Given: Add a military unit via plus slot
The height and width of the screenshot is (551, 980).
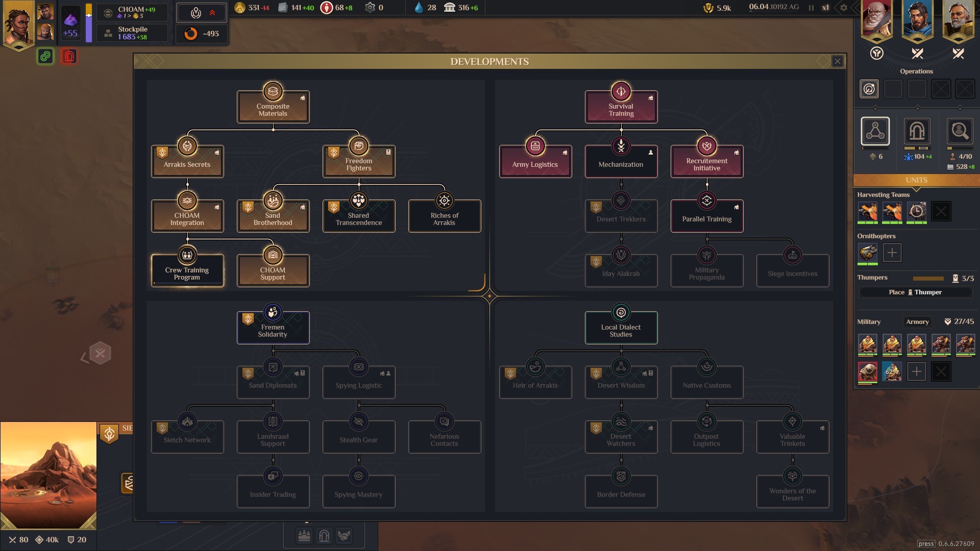Looking at the screenshot, I should pos(916,371).
